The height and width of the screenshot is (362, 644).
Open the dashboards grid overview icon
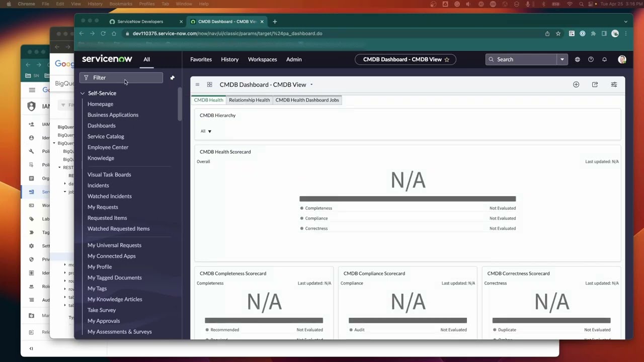click(x=209, y=84)
